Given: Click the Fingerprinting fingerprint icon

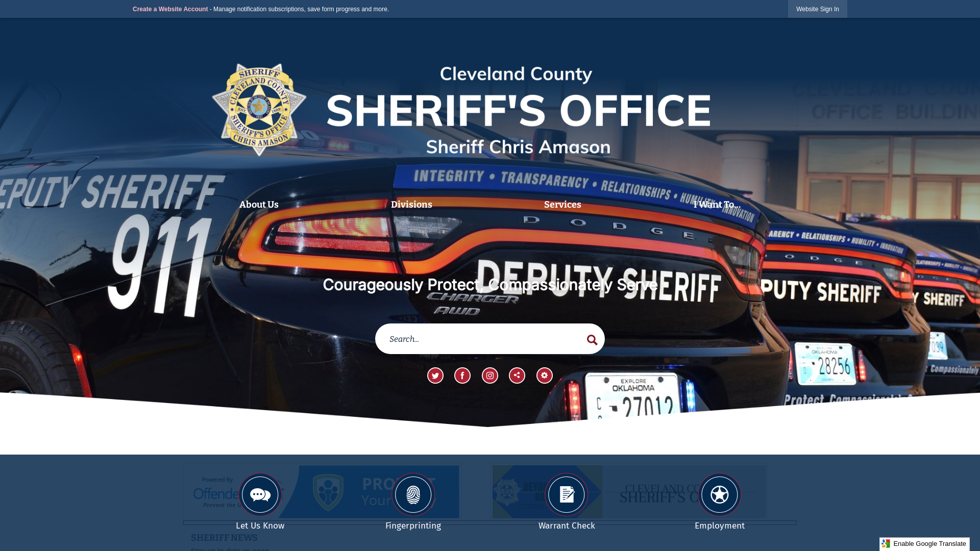Looking at the screenshot, I should [x=413, y=494].
